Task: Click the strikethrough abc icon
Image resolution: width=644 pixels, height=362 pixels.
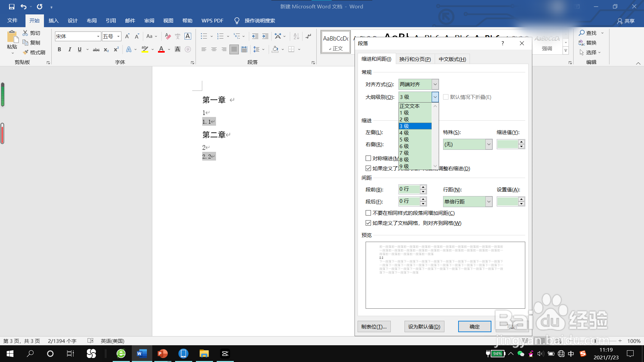Action: click(x=96, y=50)
